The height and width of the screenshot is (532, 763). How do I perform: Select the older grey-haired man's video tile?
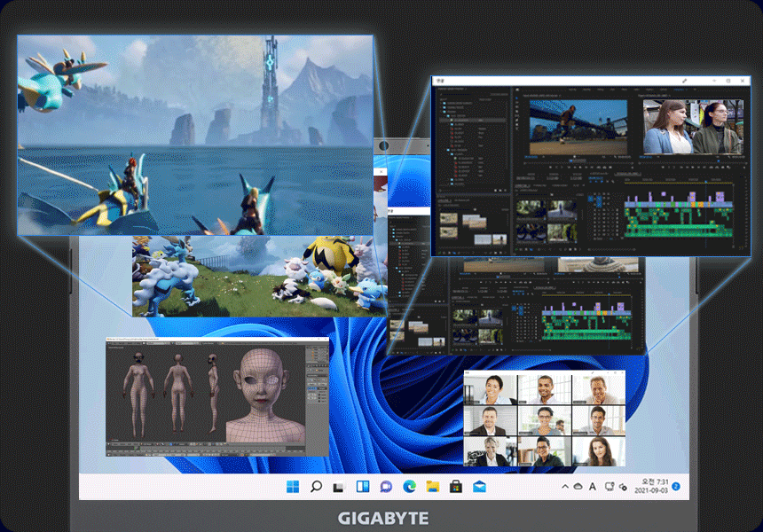click(x=599, y=389)
